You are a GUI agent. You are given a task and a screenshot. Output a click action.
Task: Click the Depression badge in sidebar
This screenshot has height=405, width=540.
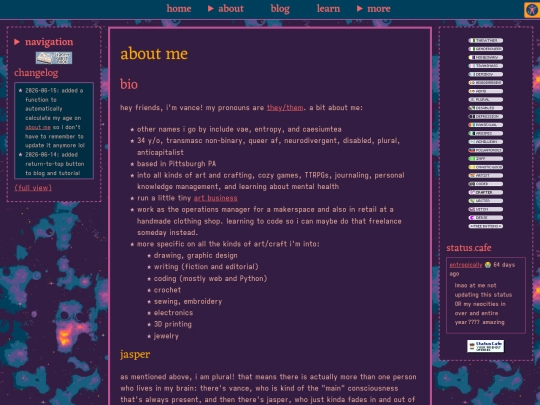(486, 116)
